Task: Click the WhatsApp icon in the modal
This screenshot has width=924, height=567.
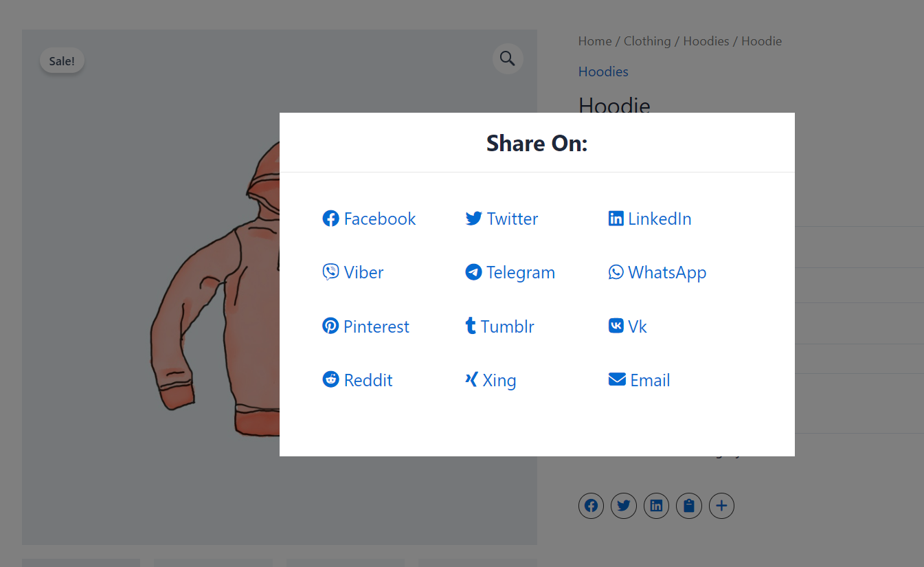Action: point(616,272)
